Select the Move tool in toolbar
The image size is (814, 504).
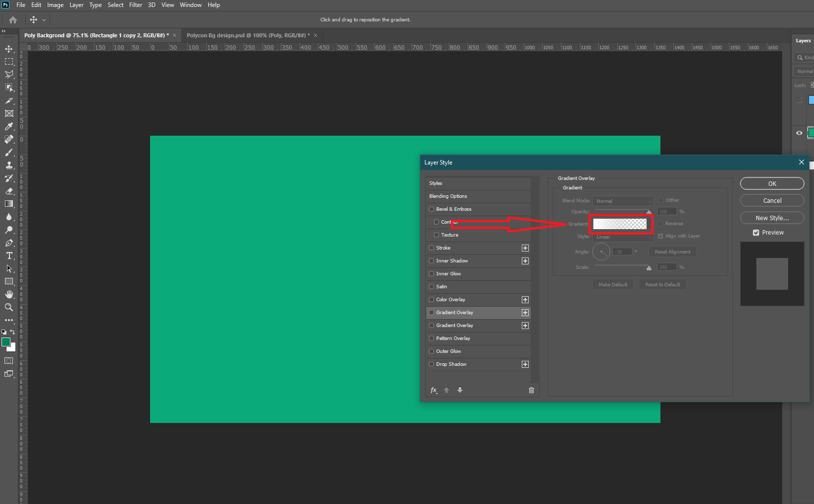point(9,49)
